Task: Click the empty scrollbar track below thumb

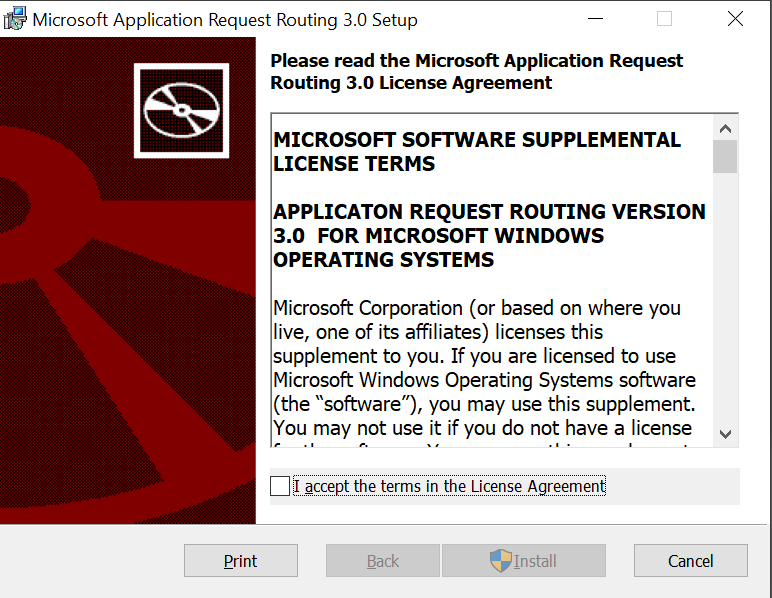Action: tap(725, 300)
